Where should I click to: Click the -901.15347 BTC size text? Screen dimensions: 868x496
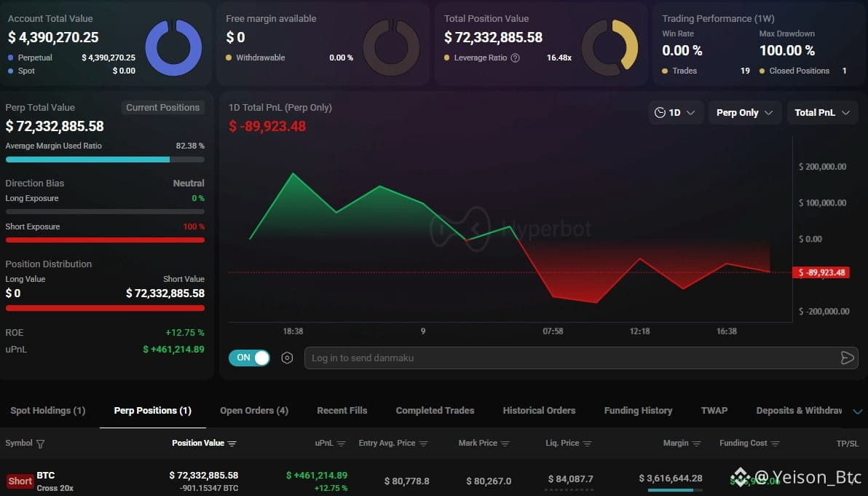[209, 488]
